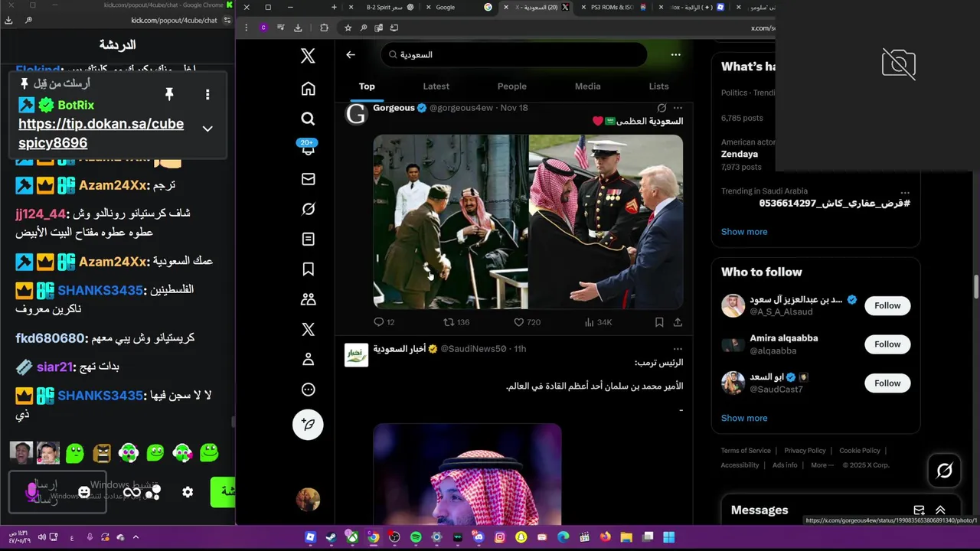The height and width of the screenshot is (551, 980).
Task: Show more in What's happening panel
Action: coord(744,232)
